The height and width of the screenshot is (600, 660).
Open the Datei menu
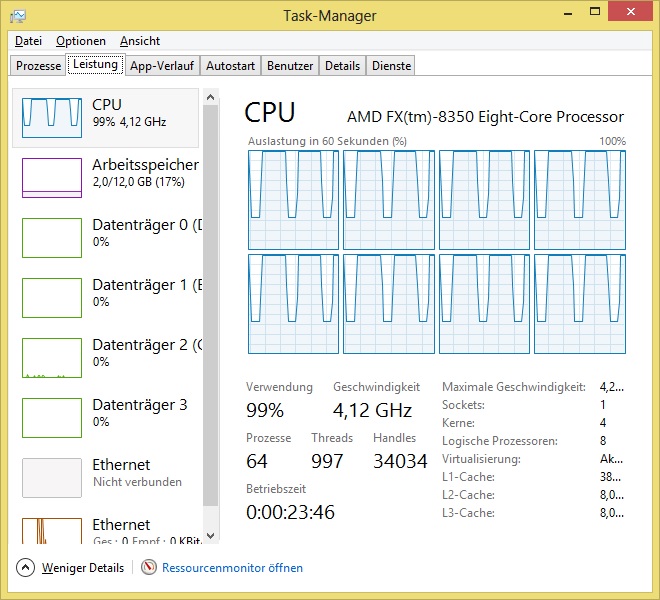point(28,41)
